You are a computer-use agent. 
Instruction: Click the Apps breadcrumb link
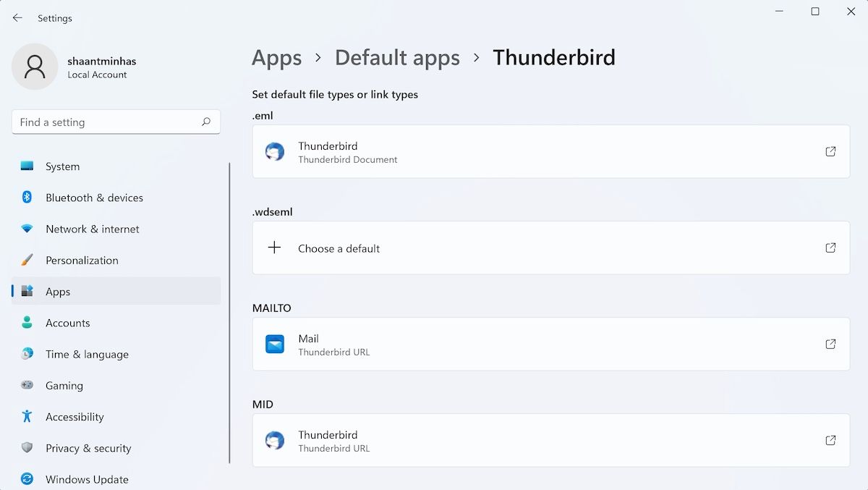[x=276, y=58]
